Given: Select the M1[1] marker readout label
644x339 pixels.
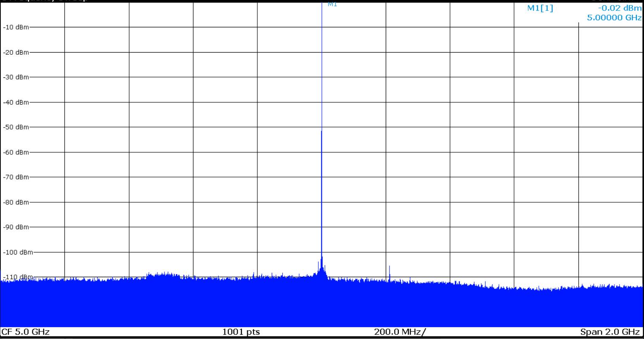Looking at the screenshot, I should 540,8.
